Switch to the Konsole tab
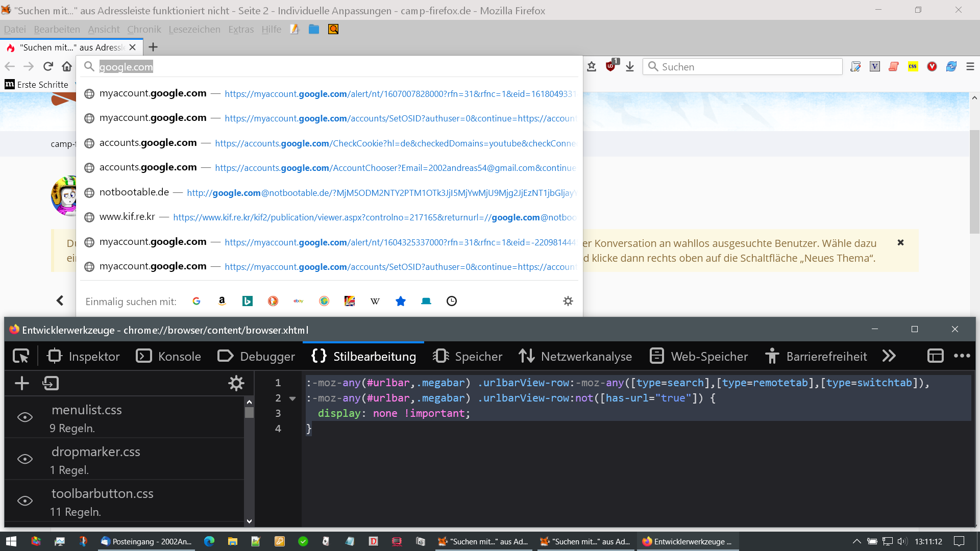This screenshot has width=980, height=551. (169, 356)
